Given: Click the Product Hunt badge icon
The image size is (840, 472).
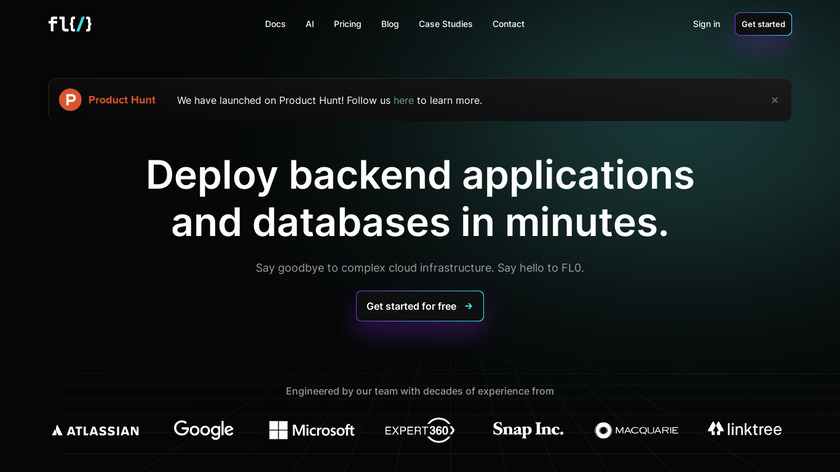Looking at the screenshot, I should 70,100.
